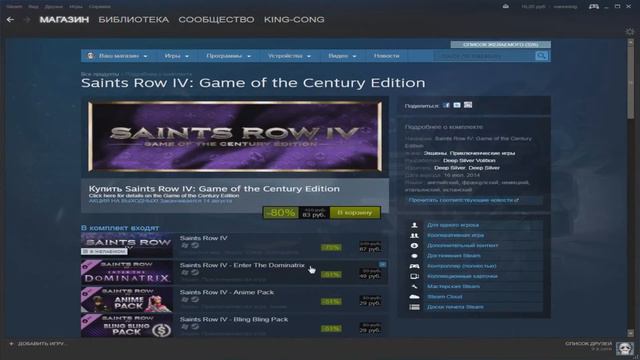Open friends list avatar icon

624,348
